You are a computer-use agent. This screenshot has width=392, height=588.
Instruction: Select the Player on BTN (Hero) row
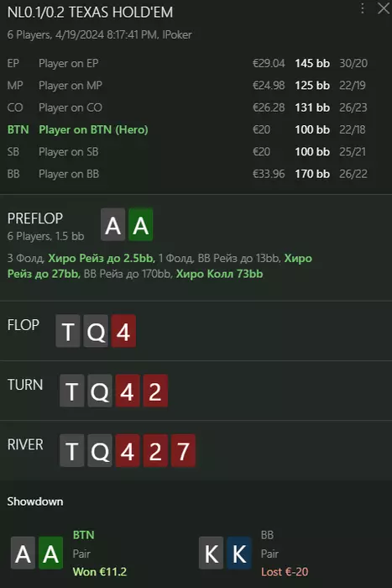coord(187,129)
